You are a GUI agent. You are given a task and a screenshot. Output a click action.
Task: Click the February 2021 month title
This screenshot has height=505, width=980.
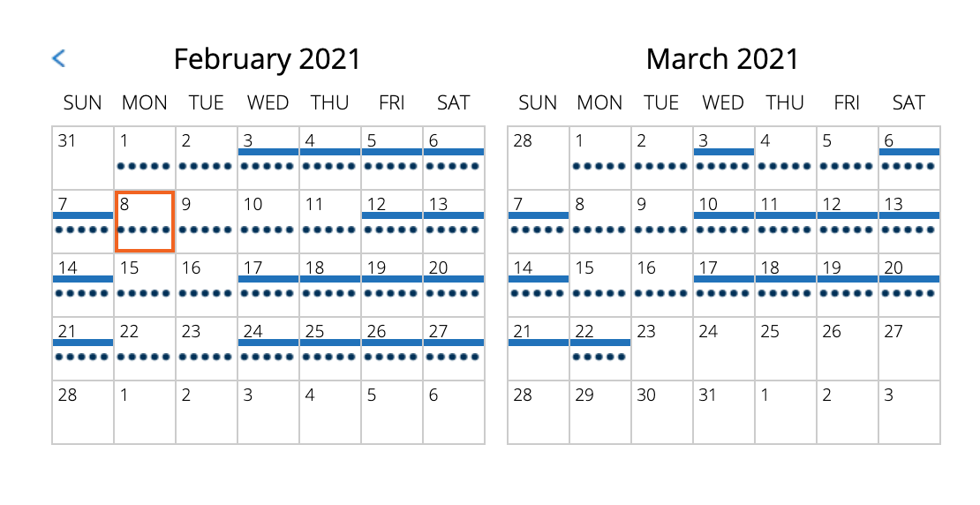pyautogui.click(x=268, y=59)
